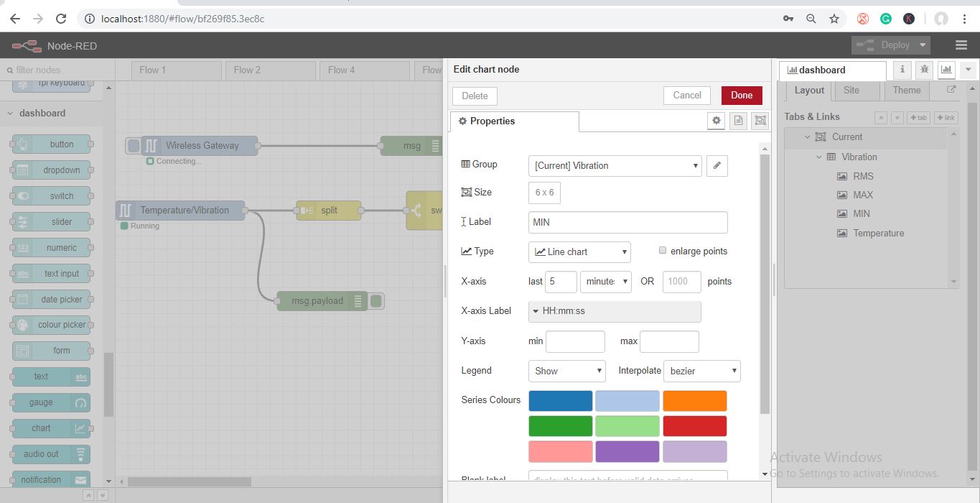The height and width of the screenshot is (503, 980).
Task: Toggle the msg.payload debug node button
Action: (x=376, y=301)
